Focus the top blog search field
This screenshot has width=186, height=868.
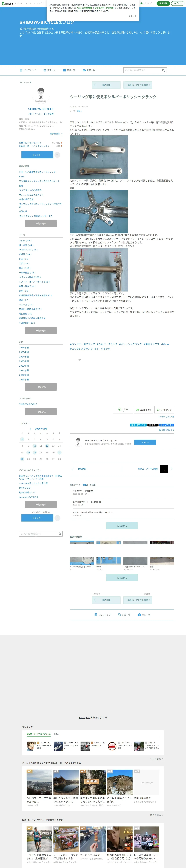tap(142, 70)
